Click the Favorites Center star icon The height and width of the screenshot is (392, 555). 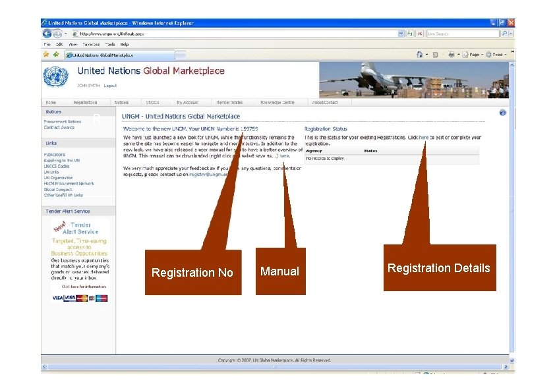pyautogui.click(x=46, y=55)
